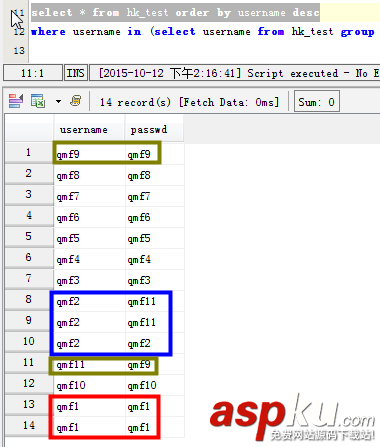380x447 pixels.
Task: Select row 6 via its row header
Action: [x=29, y=258]
